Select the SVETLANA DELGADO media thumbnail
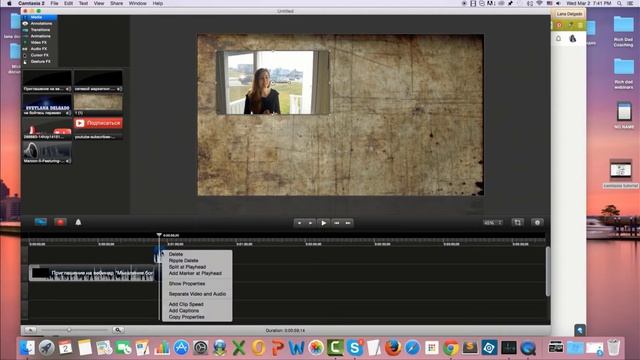 [47, 105]
